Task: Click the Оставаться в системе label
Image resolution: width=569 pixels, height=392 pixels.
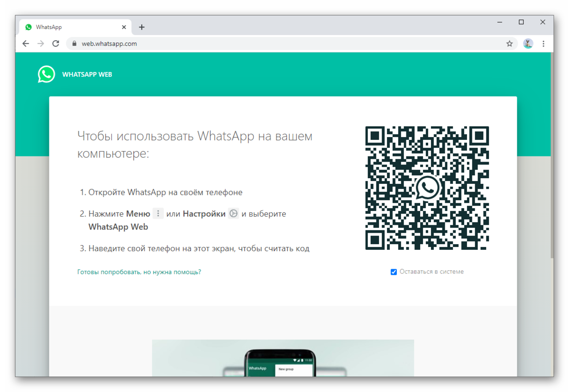Action: [431, 272]
